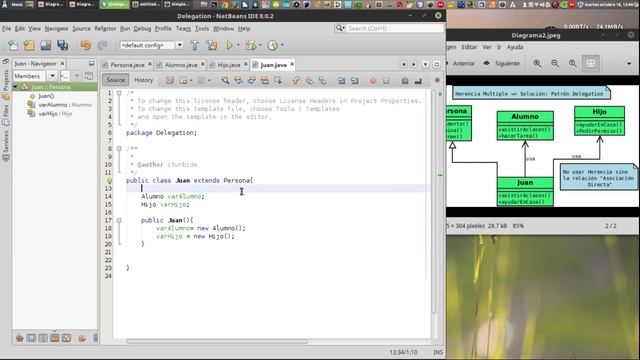
Task: Click the Undo toolbar icon
Action: click(x=85, y=45)
